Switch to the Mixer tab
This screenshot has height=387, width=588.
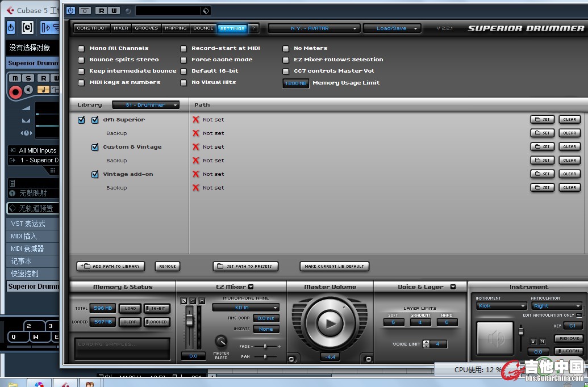pyautogui.click(x=121, y=28)
